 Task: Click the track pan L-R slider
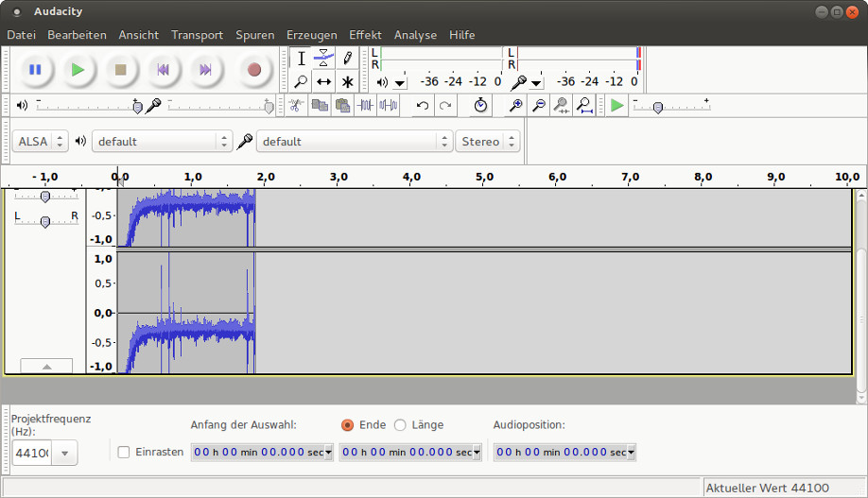pos(45,220)
